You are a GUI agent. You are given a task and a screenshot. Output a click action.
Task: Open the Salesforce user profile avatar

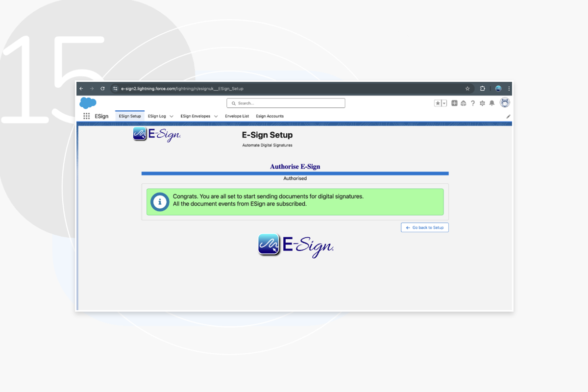coord(505,102)
